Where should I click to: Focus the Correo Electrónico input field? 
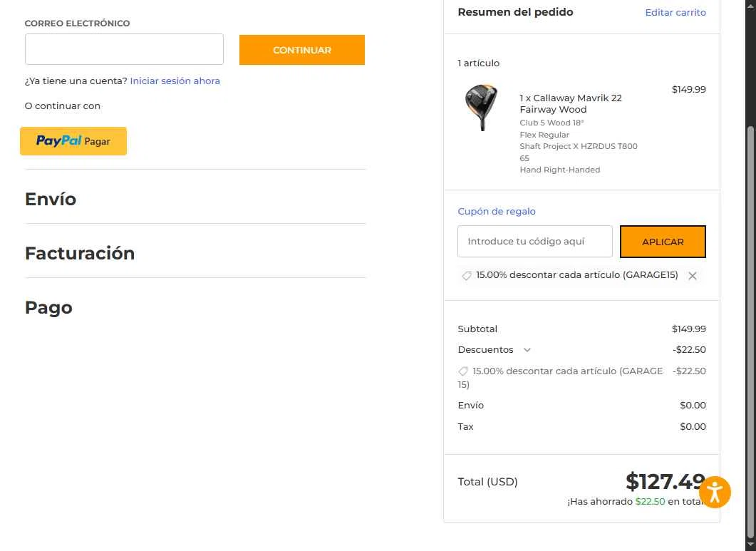[124, 49]
